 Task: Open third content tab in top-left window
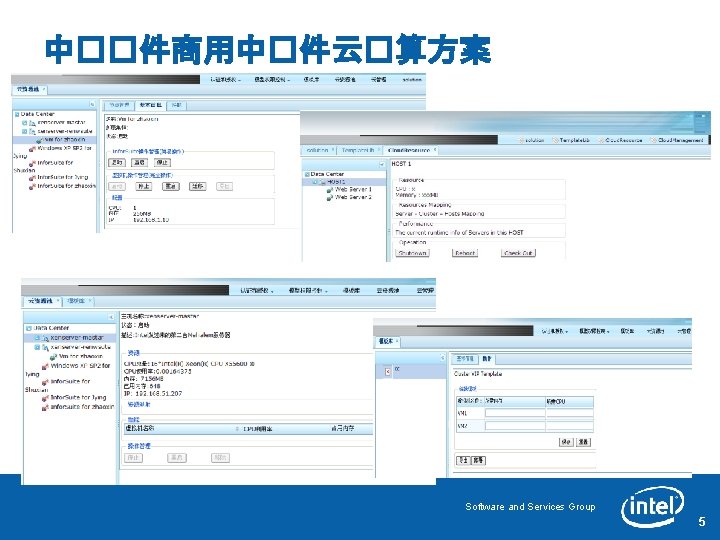tap(176, 105)
